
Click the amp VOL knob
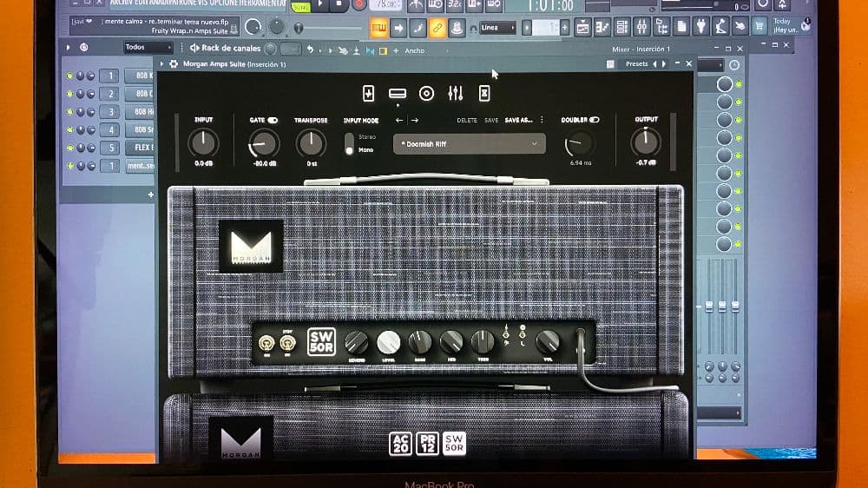(x=548, y=342)
